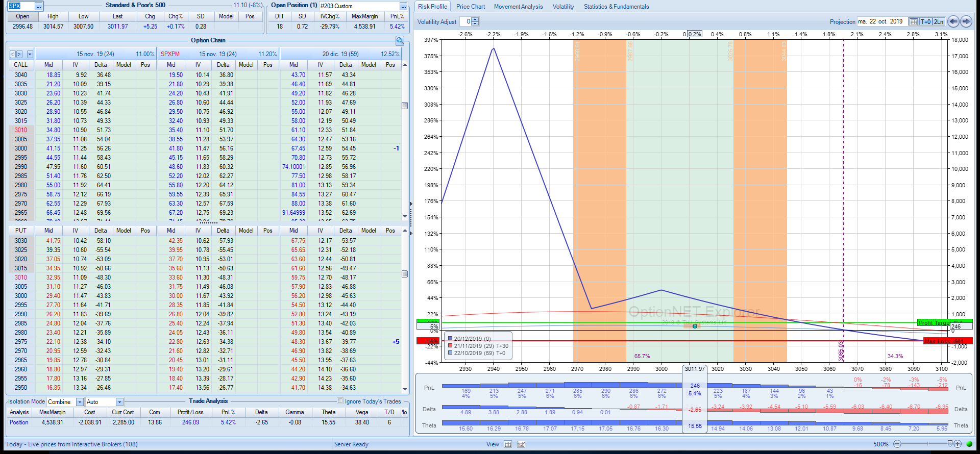The width and height of the screenshot is (980, 454).
Task: Toggle the 2Ln display button
Action: (939, 21)
